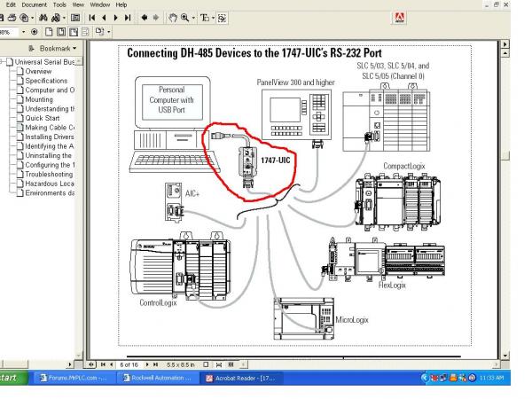532x399 pixels.
Task: Toggle single page layout in status bar
Action: tap(206, 364)
